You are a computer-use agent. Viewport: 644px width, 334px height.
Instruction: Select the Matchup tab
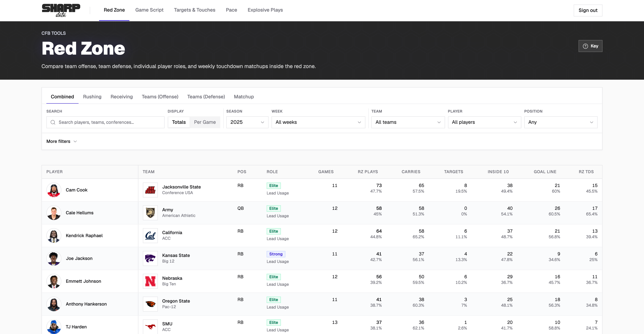tap(244, 97)
